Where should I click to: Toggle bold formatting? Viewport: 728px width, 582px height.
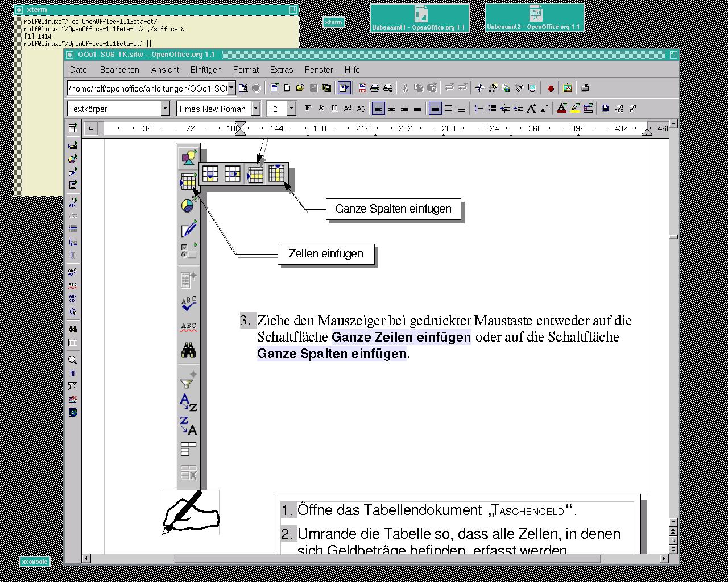(308, 109)
